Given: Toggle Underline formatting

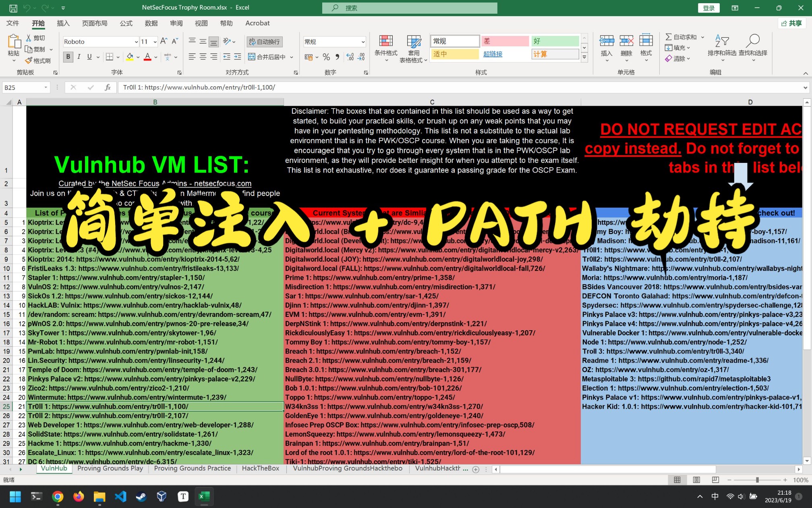Looking at the screenshot, I should coord(89,57).
